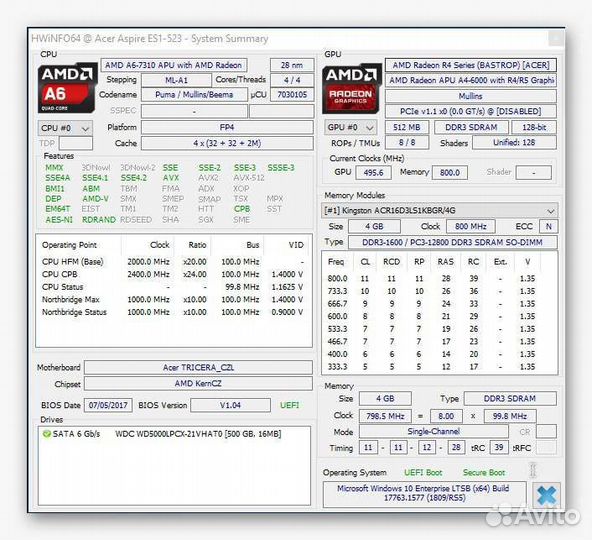
Task: Click the 4 / 4 cores/threads field
Action: pos(292,80)
